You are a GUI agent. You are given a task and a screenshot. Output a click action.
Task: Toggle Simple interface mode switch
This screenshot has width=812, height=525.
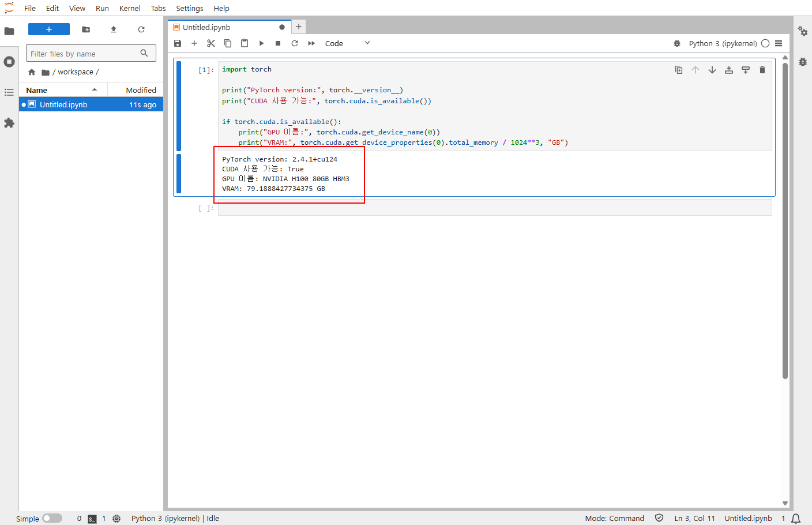52,518
